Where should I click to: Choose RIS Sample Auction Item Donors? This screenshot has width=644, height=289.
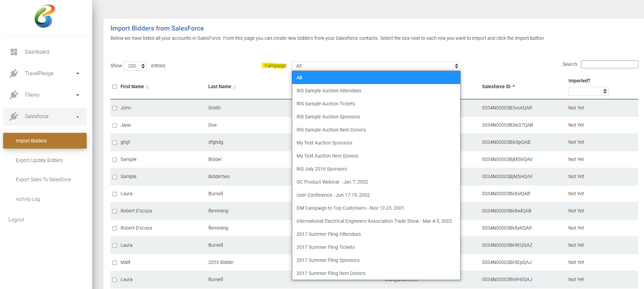(376, 130)
